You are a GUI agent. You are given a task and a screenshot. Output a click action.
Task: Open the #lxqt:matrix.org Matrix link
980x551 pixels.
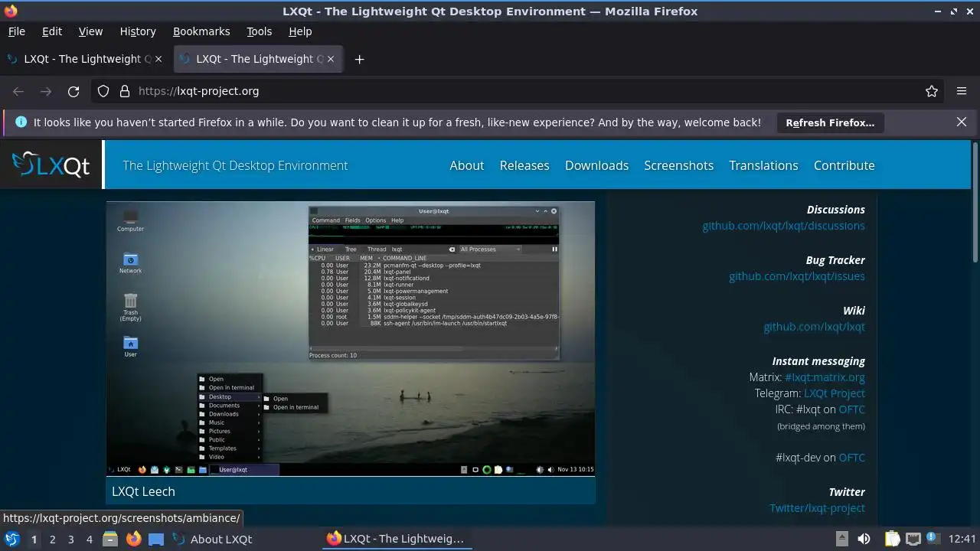point(825,377)
